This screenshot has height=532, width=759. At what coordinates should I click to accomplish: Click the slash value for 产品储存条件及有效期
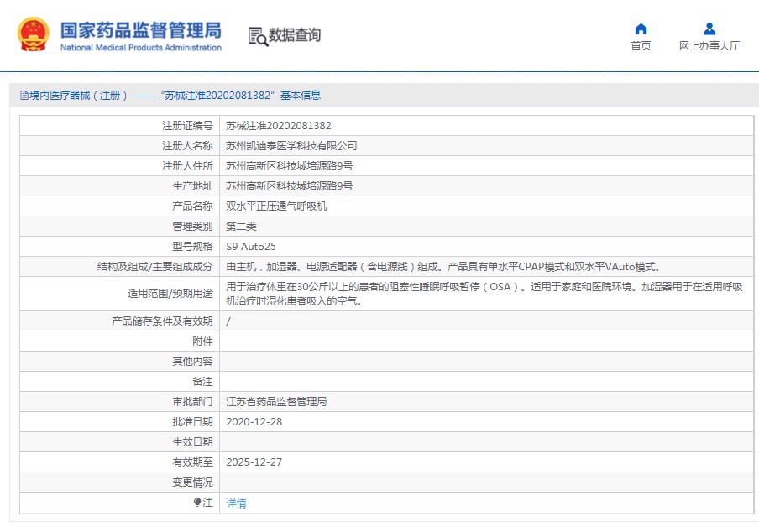(x=228, y=321)
